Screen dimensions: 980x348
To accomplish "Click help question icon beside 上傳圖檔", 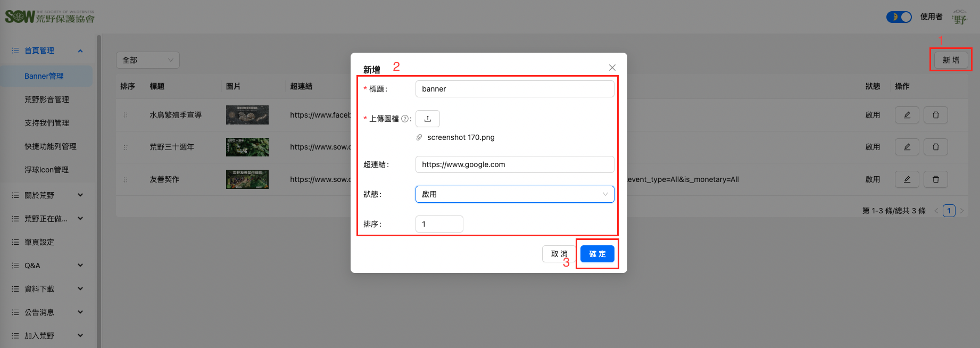I will [405, 119].
